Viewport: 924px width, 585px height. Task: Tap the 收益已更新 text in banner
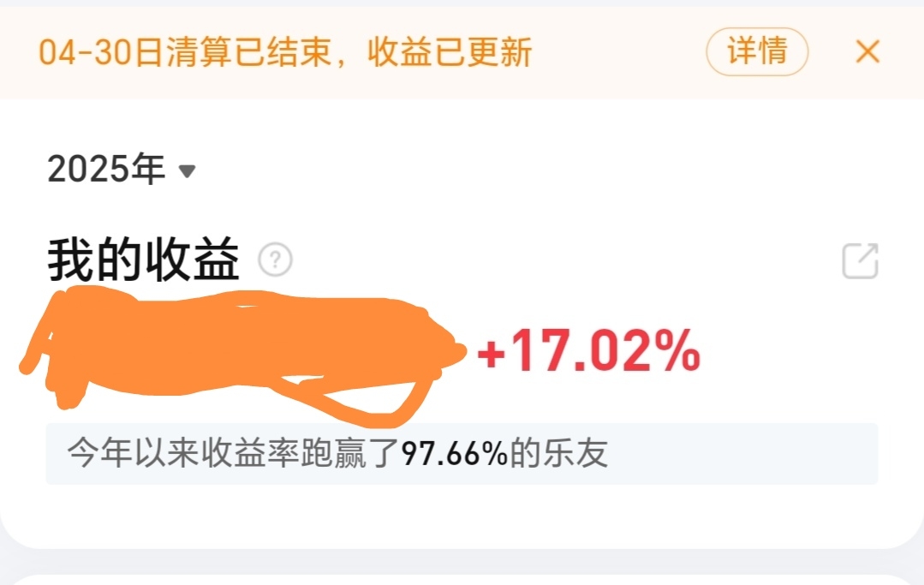pos(450,52)
